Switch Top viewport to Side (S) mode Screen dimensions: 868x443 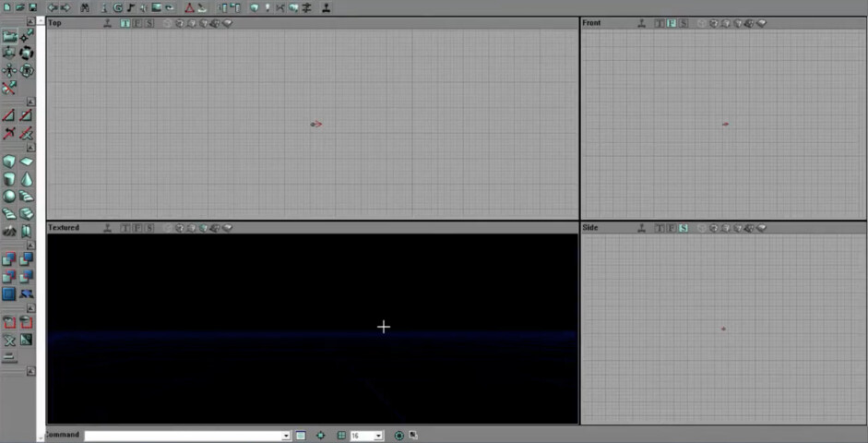[149, 23]
